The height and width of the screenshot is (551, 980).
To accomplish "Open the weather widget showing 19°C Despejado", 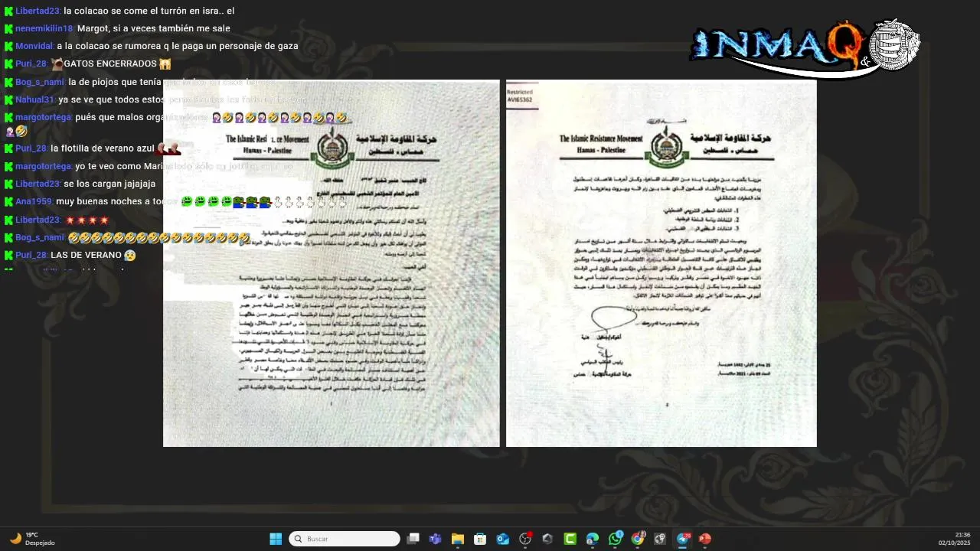I will (x=32, y=539).
